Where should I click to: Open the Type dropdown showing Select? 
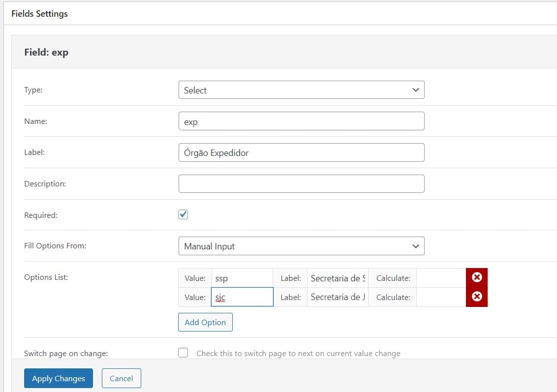pos(301,90)
